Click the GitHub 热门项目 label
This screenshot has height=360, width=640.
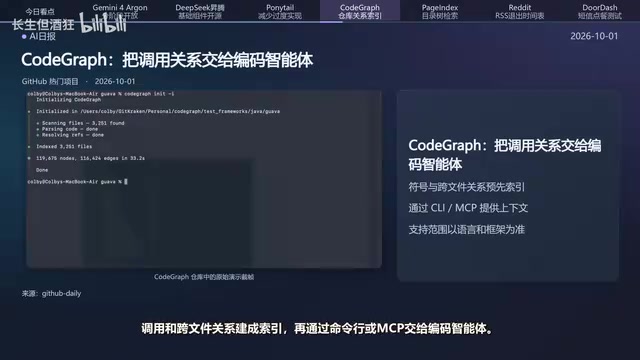tap(50, 81)
